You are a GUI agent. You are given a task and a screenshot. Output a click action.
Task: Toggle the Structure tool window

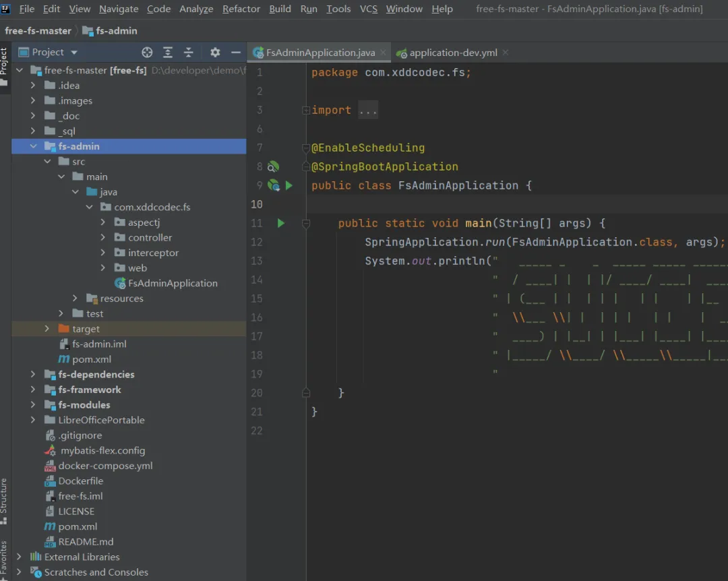click(4, 499)
